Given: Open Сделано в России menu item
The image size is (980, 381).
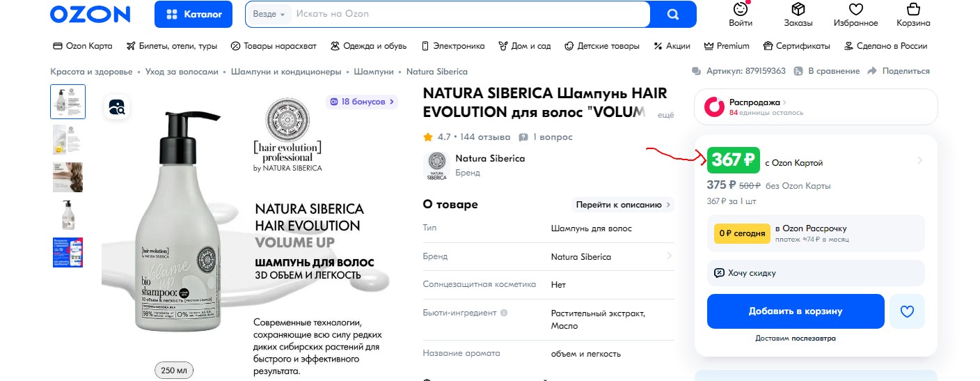Looking at the screenshot, I should (x=885, y=46).
